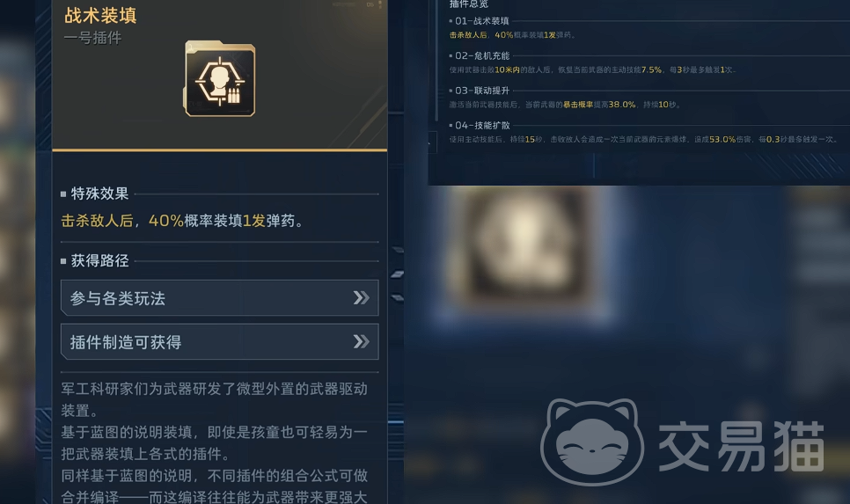Screen dimensions: 850x504
Task: Select the bottom diamond marker on panel edge
Action: pyautogui.click(x=398, y=298)
